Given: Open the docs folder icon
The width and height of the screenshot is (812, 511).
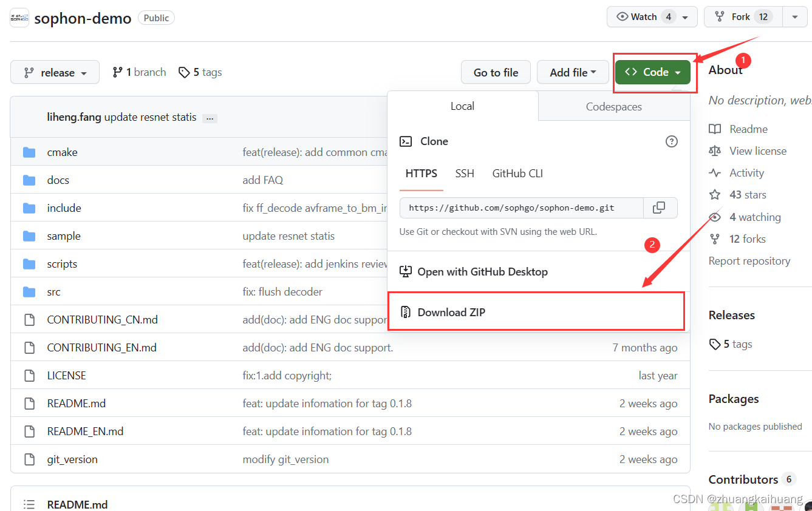Looking at the screenshot, I should 29,180.
